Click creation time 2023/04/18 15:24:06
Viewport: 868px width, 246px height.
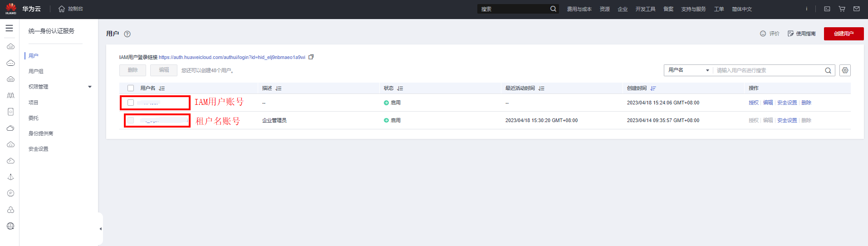pos(663,103)
